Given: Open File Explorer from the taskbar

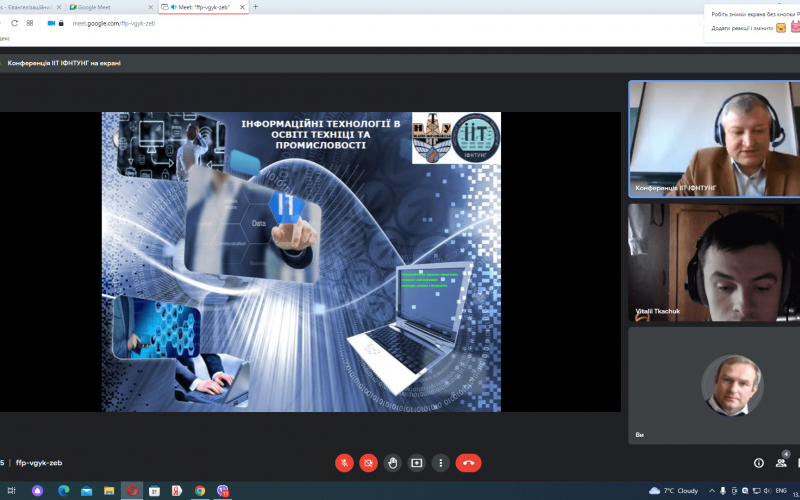Looking at the screenshot, I should pos(109,491).
